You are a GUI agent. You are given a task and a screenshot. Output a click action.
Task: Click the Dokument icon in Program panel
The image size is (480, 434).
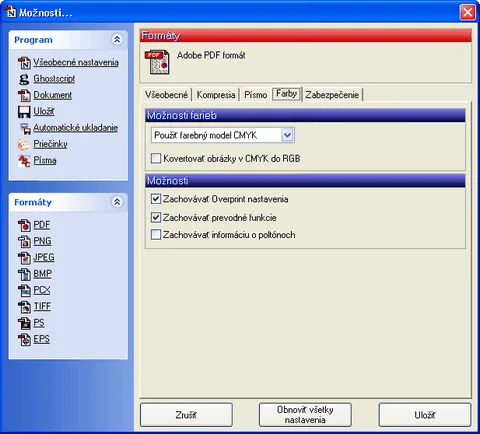point(24,95)
